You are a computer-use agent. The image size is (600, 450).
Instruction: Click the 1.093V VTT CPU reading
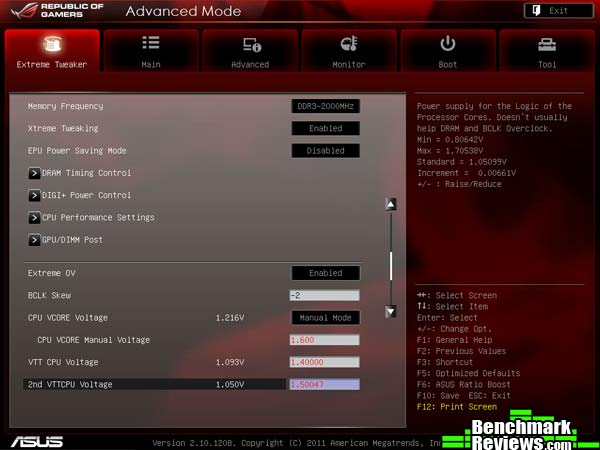(x=230, y=362)
